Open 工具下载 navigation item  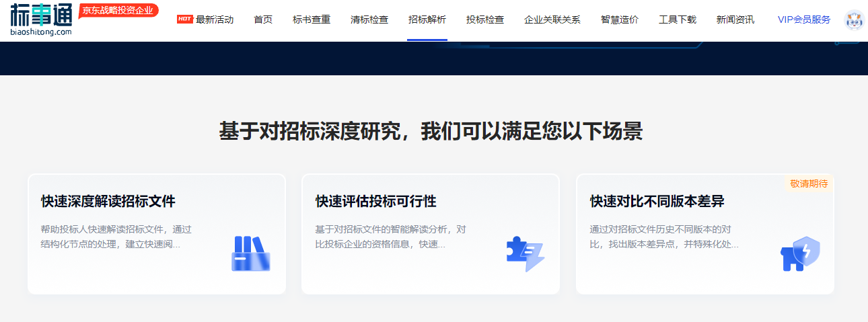[x=678, y=19]
